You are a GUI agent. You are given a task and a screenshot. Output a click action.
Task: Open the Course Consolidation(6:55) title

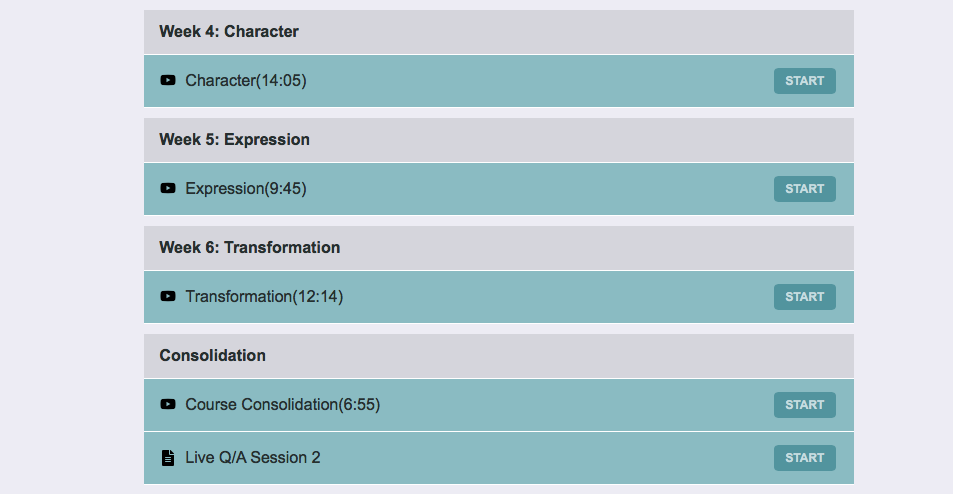coord(283,405)
